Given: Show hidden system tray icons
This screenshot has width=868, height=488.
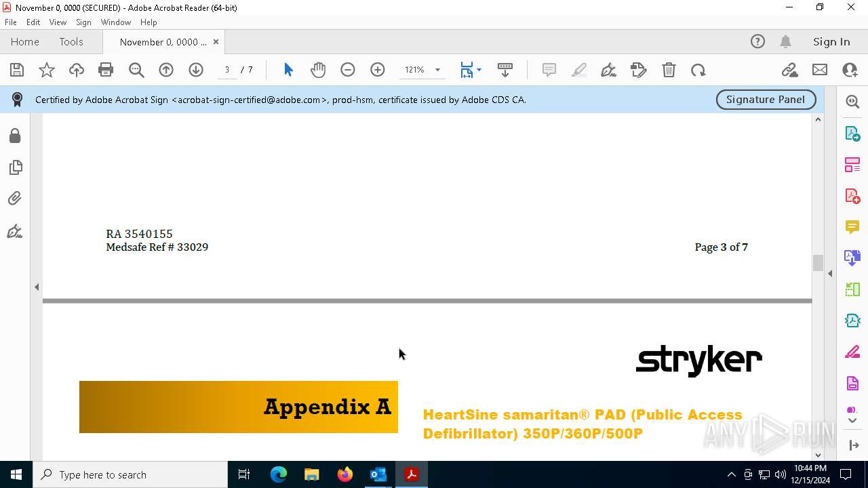Looking at the screenshot, I should point(731,474).
